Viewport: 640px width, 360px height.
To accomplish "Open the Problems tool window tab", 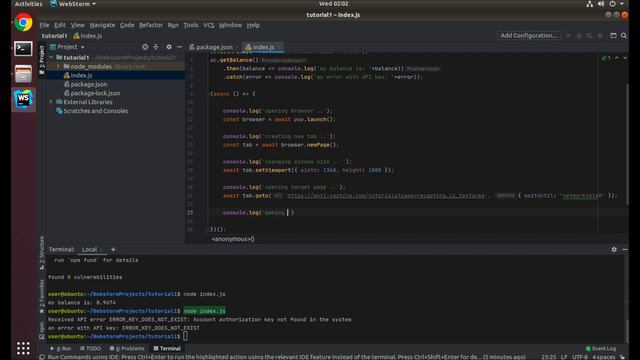I will tap(127, 349).
